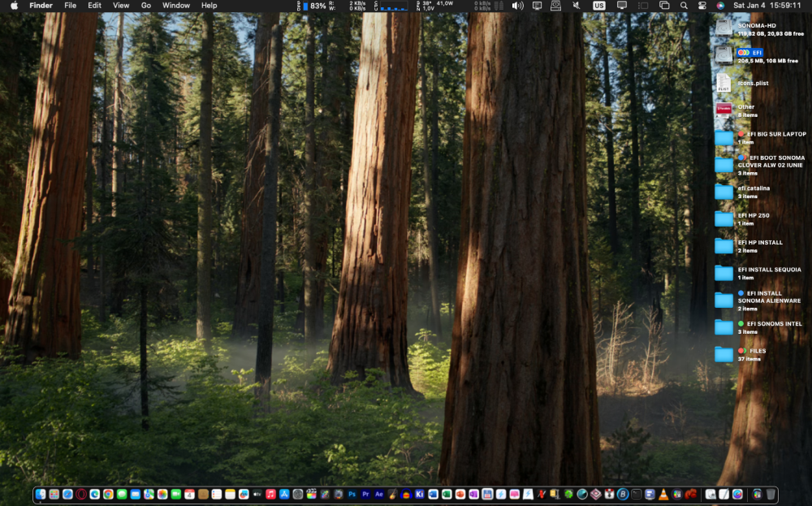Image resolution: width=812 pixels, height=506 pixels.
Task: Launch Google Chrome from the Dock
Action: [108, 494]
